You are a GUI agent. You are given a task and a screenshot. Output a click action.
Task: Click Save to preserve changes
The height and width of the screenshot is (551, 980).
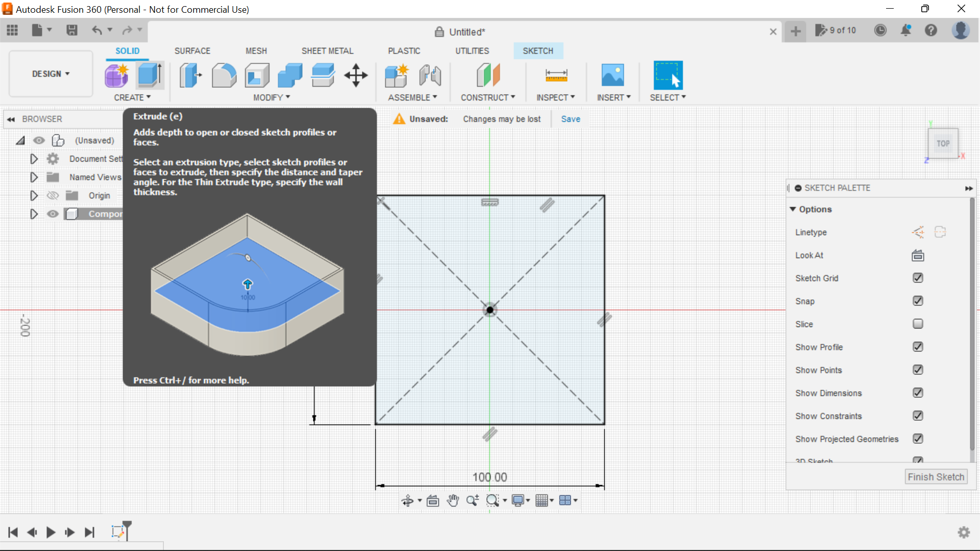[x=570, y=118]
